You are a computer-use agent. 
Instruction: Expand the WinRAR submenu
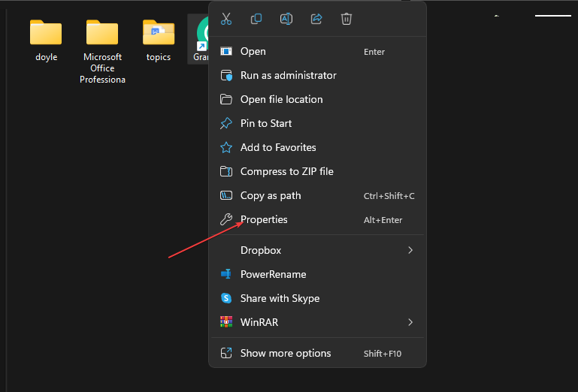tap(317, 322)
